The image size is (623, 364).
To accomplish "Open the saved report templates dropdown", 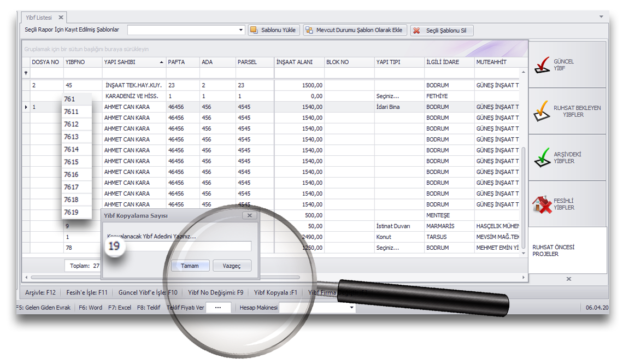I will 241,30.
